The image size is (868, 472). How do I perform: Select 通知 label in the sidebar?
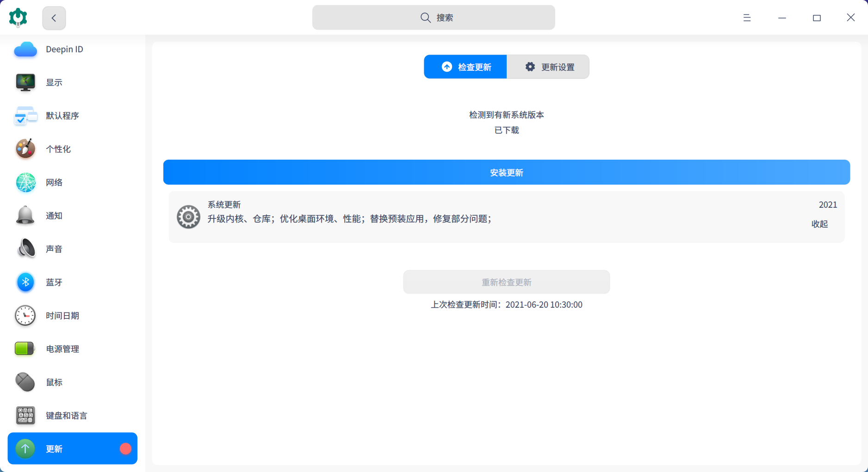click(54, 216)
